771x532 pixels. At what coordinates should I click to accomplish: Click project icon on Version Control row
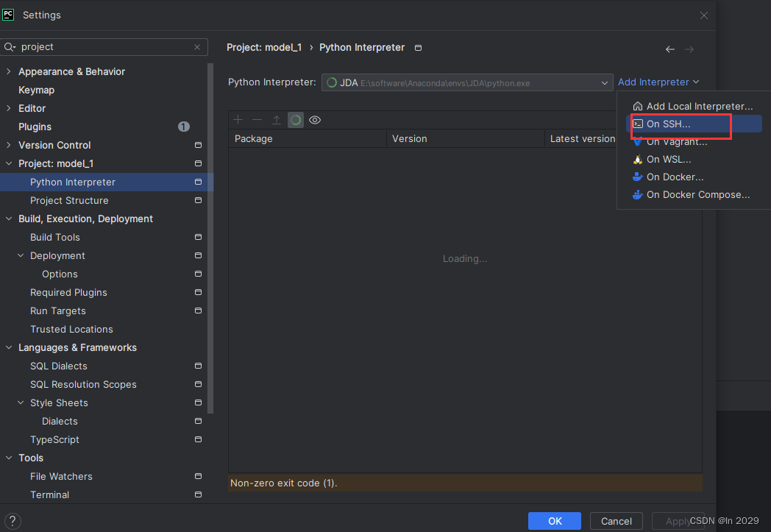click(x=198, y=145)
